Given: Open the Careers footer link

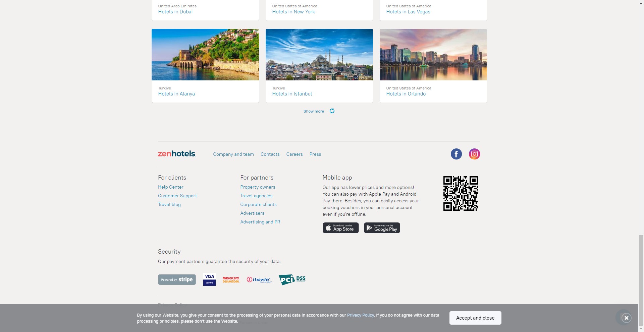Looking at the screenshot, I should [x=294, y=154].
